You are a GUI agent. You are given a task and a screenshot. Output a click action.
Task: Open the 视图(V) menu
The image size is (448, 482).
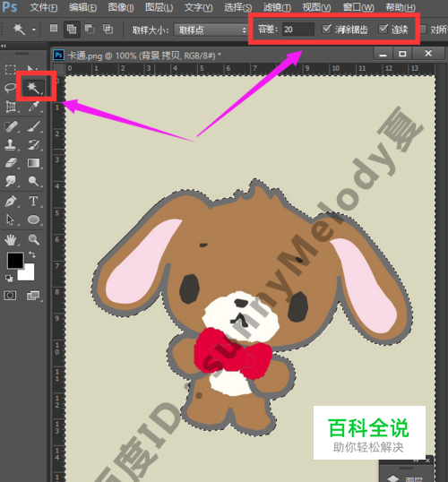(316, 7)
